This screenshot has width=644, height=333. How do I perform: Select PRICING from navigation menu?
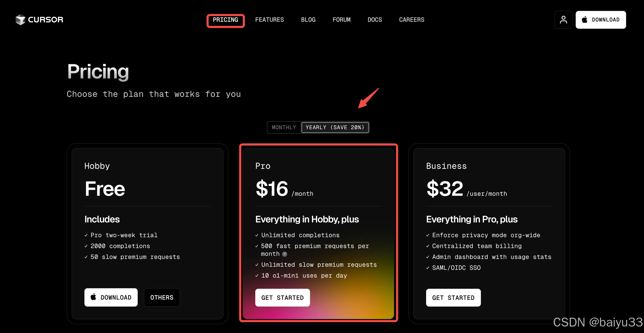(x=226, y=19)
